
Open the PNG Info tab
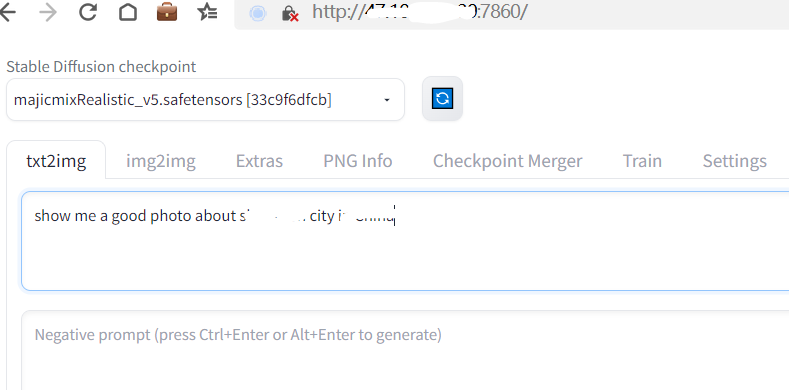pyautogui.click(x=358, y=161)
